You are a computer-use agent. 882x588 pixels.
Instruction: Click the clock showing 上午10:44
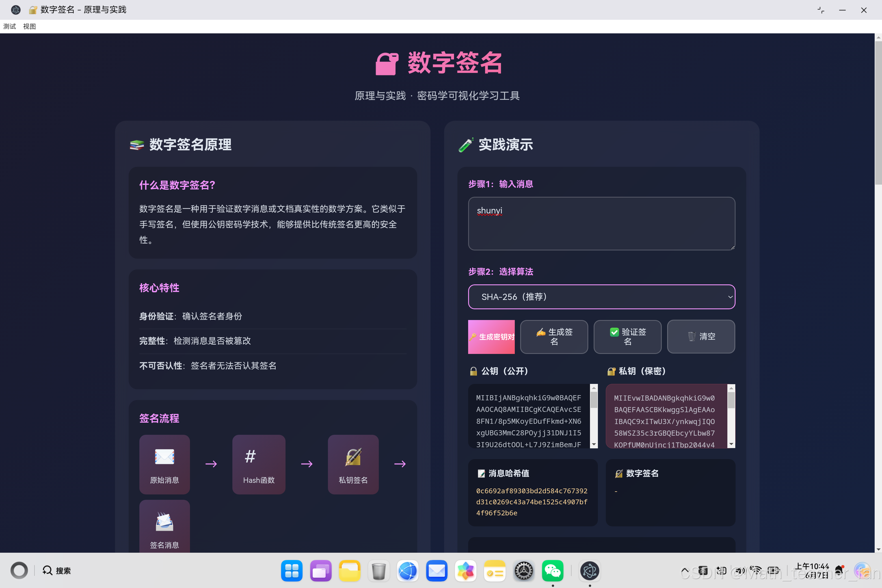click(x=812, y=570)
